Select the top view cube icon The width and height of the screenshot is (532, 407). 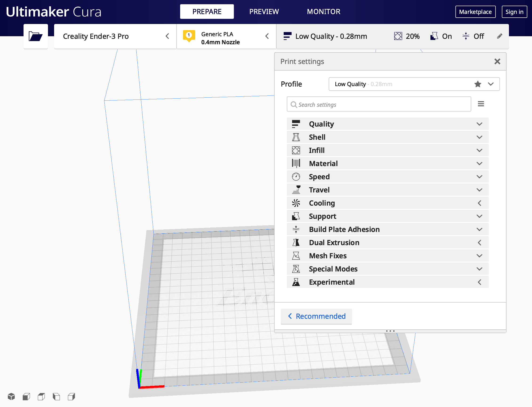[41, 397]
